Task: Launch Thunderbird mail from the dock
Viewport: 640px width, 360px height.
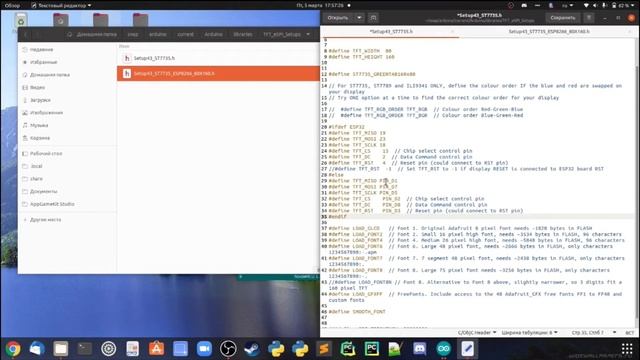Action: [37, 349]
